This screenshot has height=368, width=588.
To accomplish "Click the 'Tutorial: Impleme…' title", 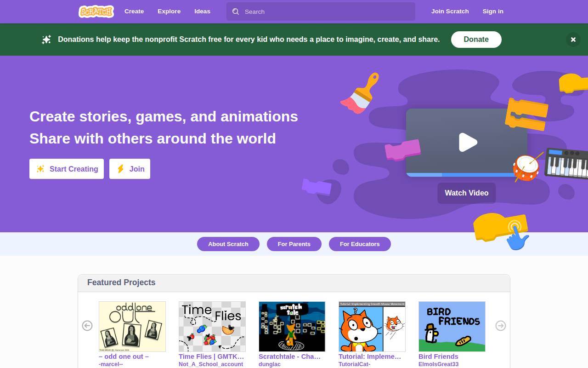I will (370, 356).
